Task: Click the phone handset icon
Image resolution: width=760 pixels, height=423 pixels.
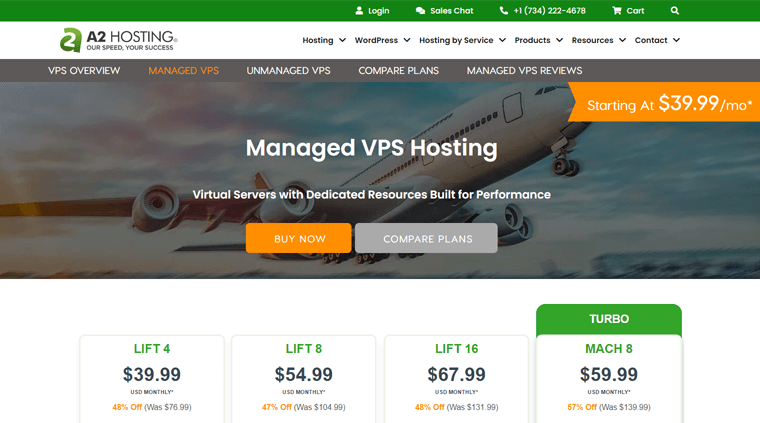Action: pyautogui.click(x=504, y=11)
